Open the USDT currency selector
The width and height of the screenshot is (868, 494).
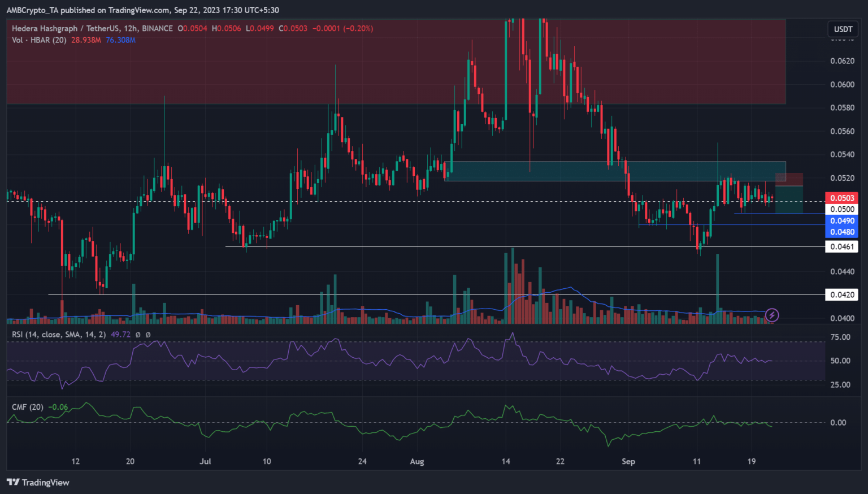843,29
